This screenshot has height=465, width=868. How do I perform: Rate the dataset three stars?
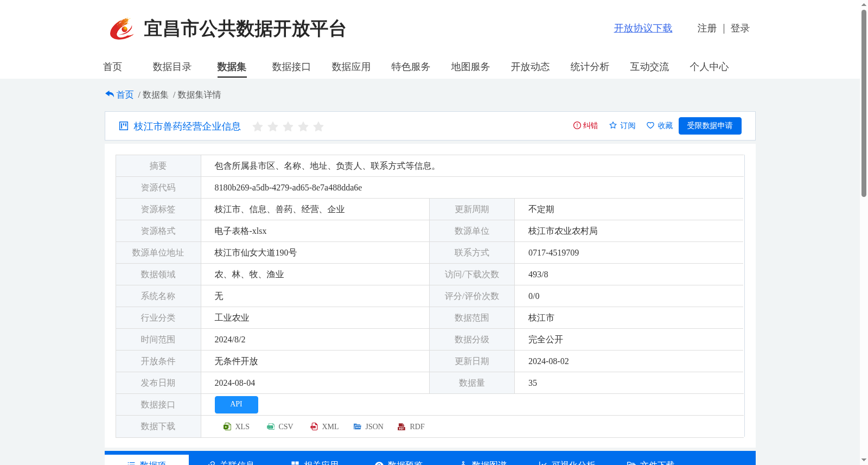tap(288, 126)
